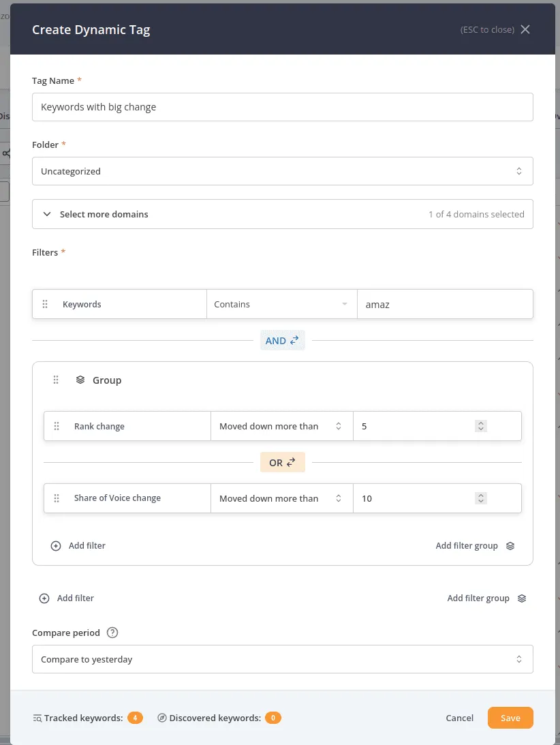Save the dynamic tag
560x745 pixels.
[510, 718]
